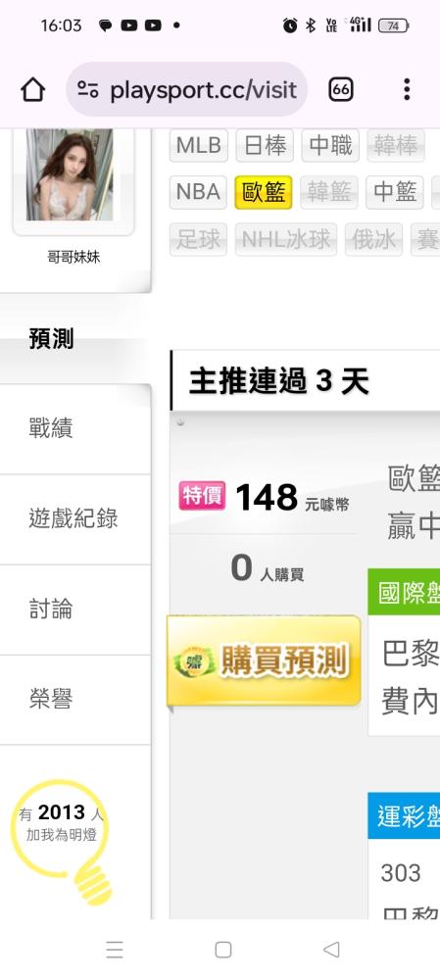This screenshot has height=980, width=440.
Task: Open the Android recent apps menu
Action: 115,950
